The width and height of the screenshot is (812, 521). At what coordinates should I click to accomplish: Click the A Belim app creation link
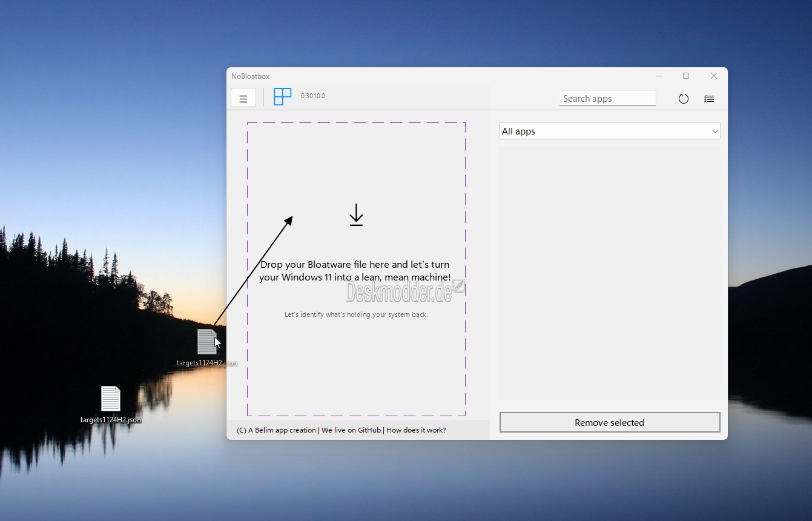(276, 430)
